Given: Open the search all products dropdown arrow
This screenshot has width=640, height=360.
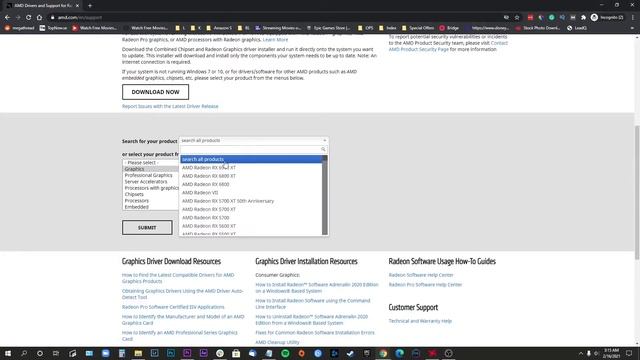Looking at the screenshot, I should tap(324, 140).
